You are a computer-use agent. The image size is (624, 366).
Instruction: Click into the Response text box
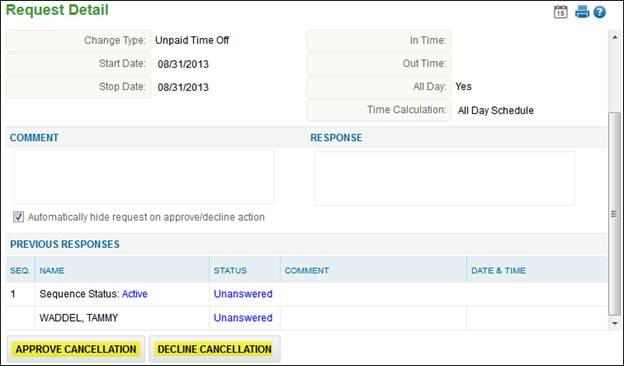click(445, 178)
